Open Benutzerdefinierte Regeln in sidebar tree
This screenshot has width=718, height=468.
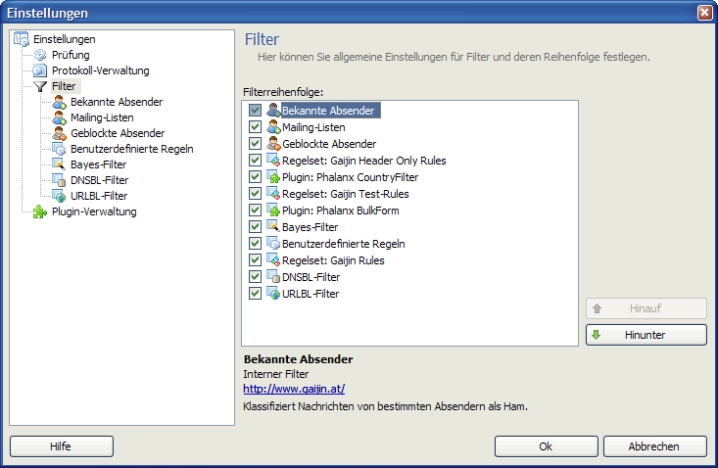tap(131, 149)
